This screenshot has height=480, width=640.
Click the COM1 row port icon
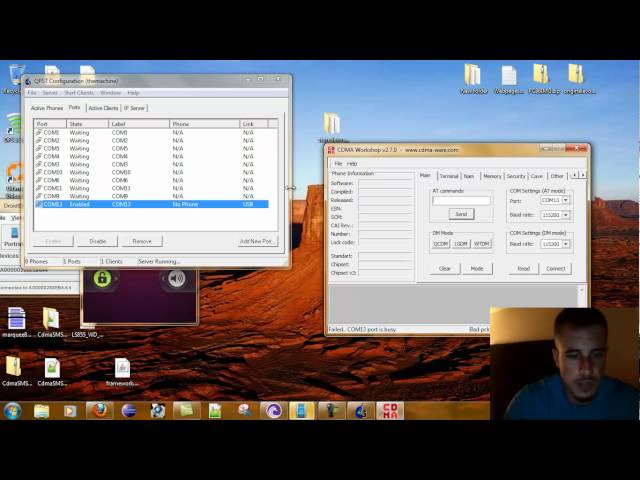(x=39, y=133)
